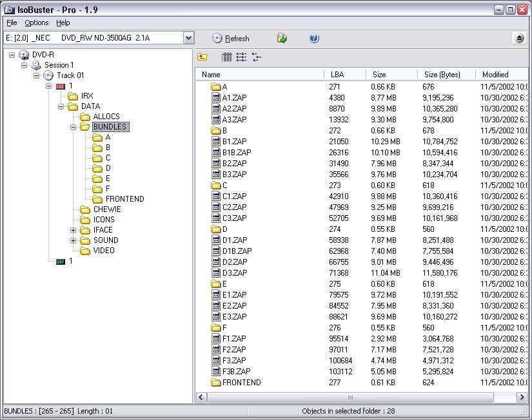Select the F3B.ZAP file row
The height and width of the screenshot is (420, 532).
(x=236, y=372)
